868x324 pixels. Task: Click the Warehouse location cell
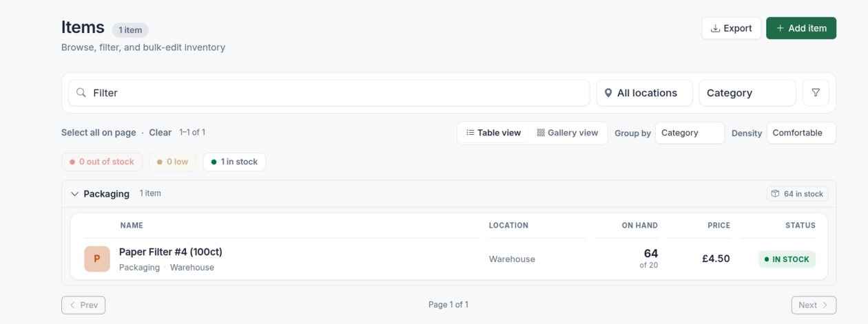512,259
